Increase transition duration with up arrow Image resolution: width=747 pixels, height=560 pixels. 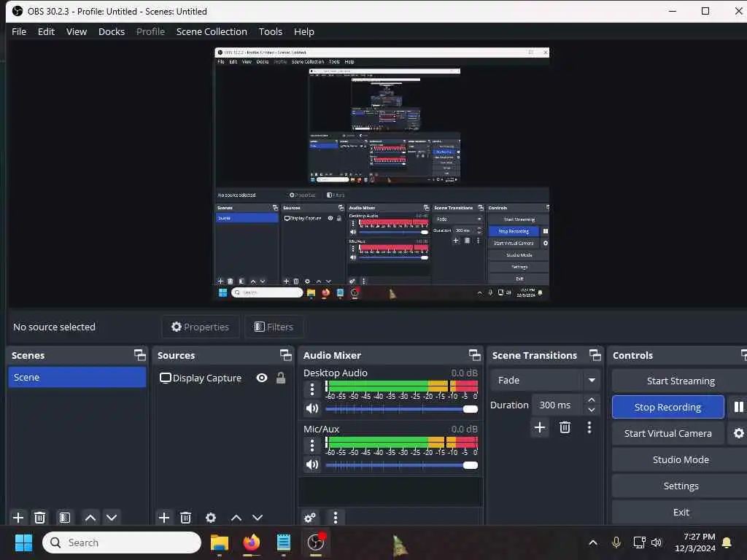[591, 400]
